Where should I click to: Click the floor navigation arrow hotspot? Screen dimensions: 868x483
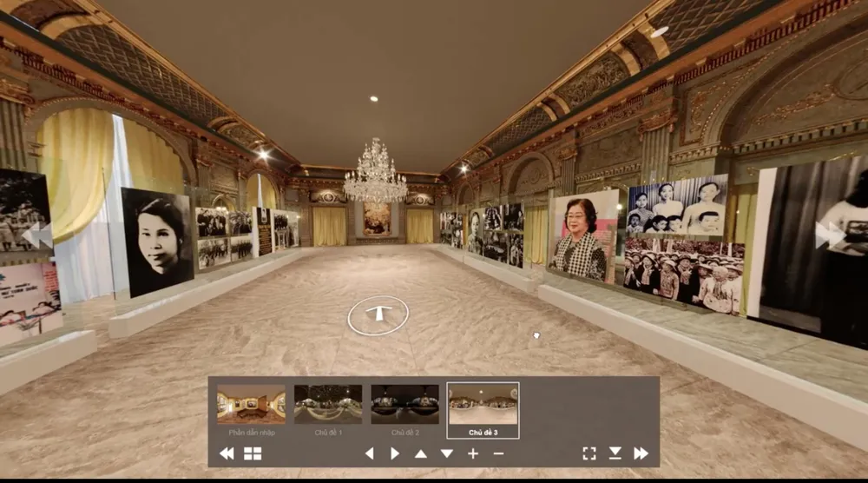pos(378,315)
